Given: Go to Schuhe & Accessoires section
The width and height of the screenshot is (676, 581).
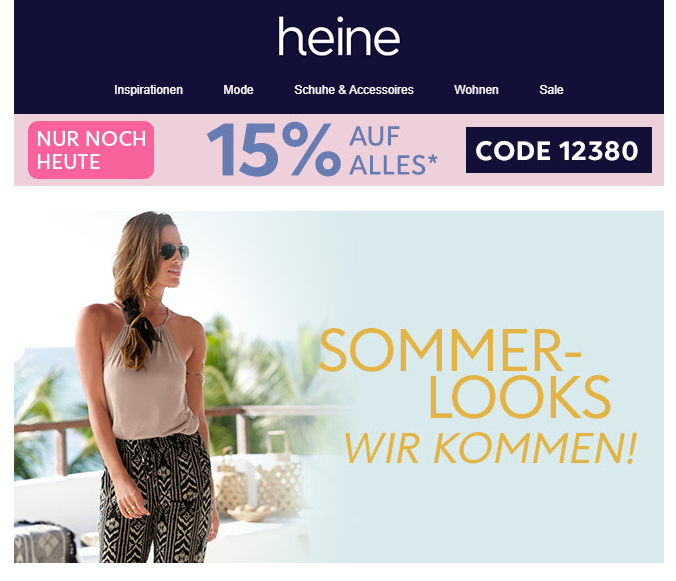Looking at the screenshot, I should pyautogui.click(x=354, y=90).
